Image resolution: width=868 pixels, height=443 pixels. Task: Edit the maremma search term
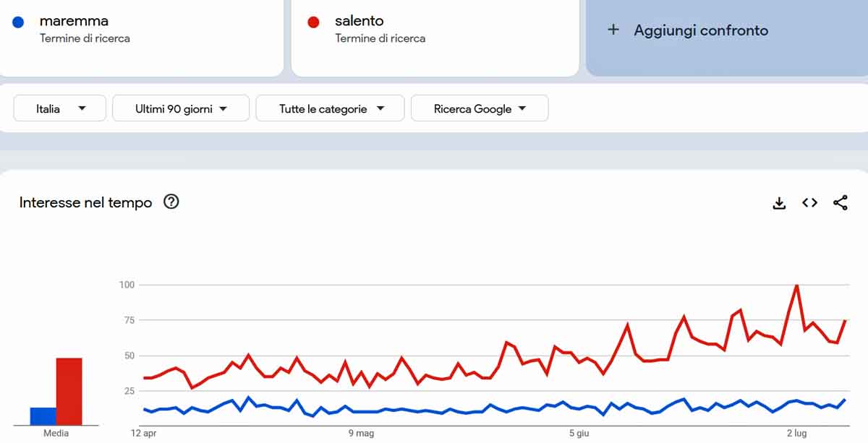pos(74,21)
